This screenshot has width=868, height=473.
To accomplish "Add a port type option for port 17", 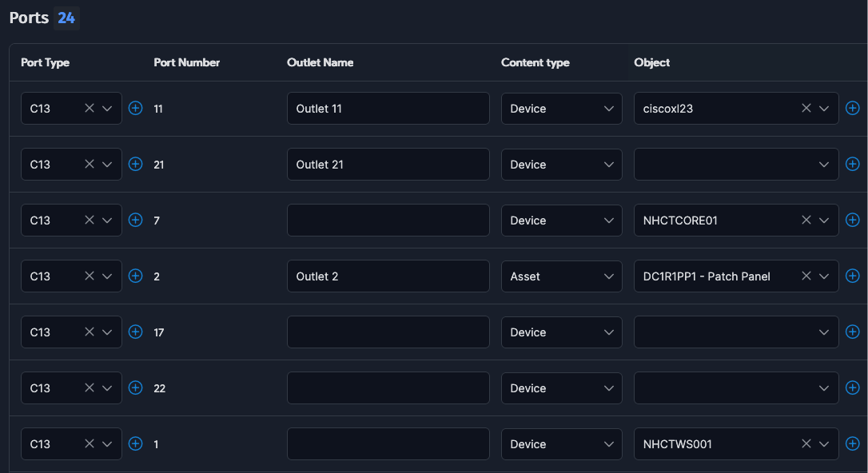I will point(135,332).
